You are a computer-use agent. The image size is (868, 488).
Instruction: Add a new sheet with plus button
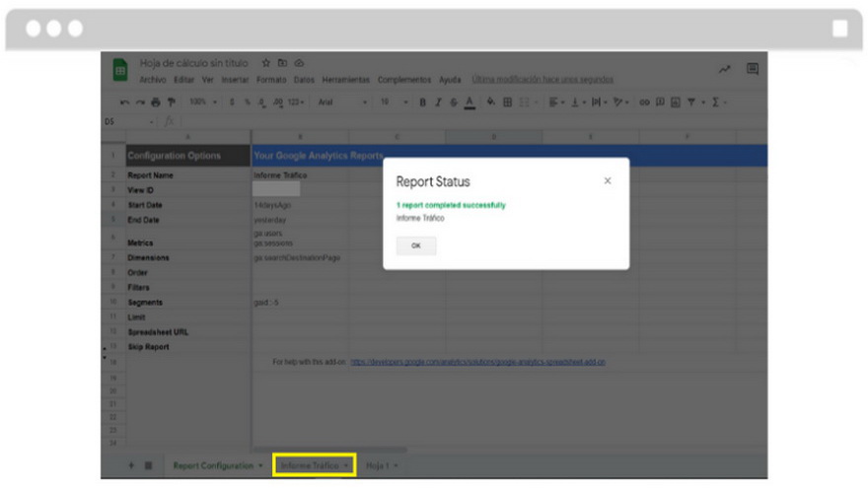tap(131, 466)
